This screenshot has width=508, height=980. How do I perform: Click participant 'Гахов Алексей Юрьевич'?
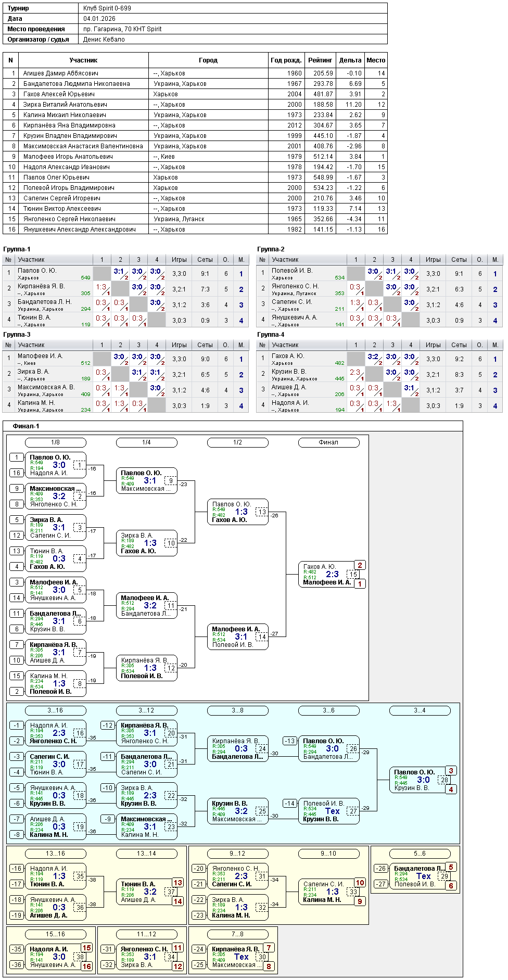click(59, 94)
